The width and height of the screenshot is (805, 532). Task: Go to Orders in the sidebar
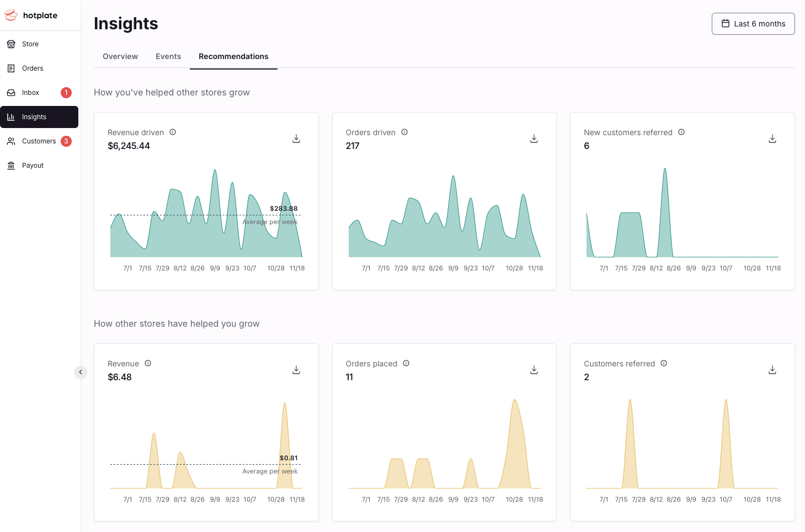33,68
